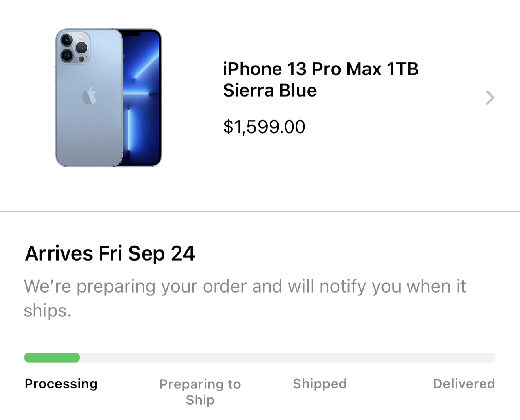The width and height of the screenshot is (520, 420).
Task: Tap the notch on the iPhone front screen
Action: pos(131,33)
